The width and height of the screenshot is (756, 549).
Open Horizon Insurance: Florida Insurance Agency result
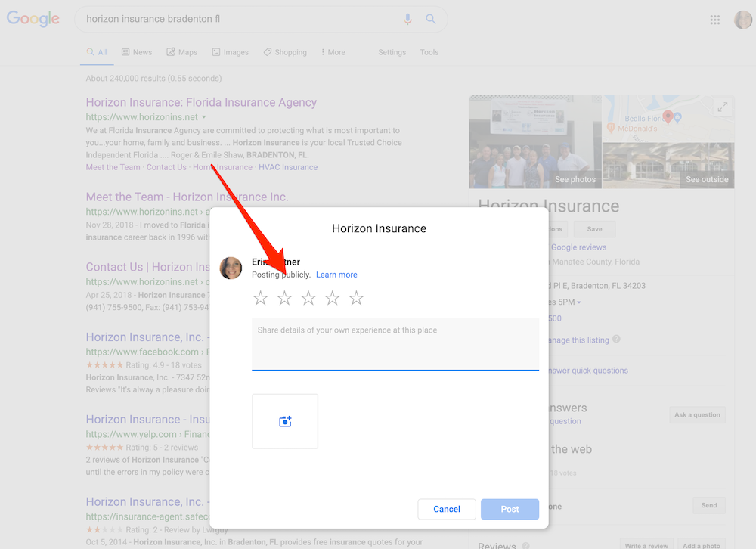pos(201,102)
